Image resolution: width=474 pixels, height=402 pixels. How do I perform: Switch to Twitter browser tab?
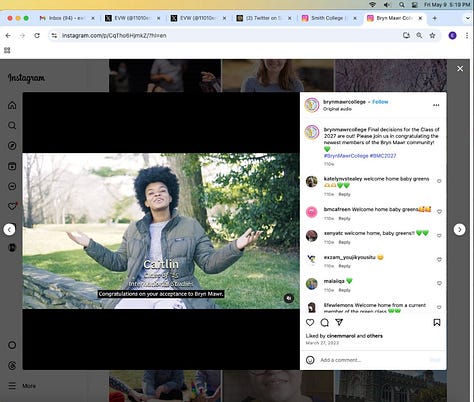click(x=263, y=18)
